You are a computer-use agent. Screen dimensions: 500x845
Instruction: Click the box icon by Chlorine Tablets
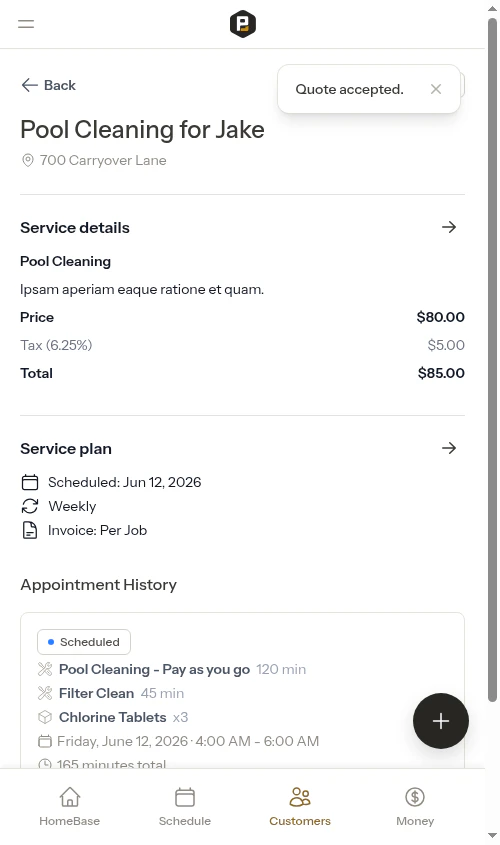(x=45, y=717)
